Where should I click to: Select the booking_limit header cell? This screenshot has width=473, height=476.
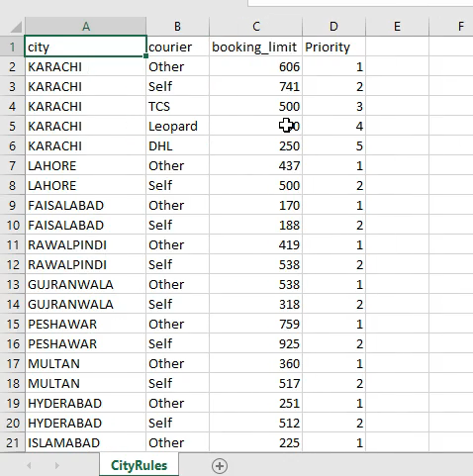[x=255, y=47]
